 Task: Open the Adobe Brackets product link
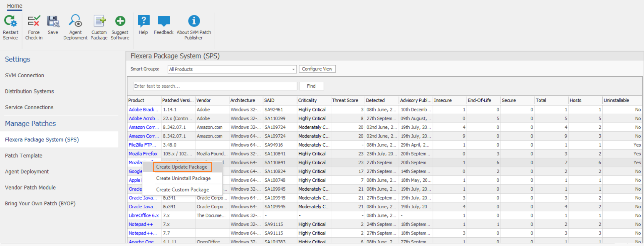pyautogui.click(x=143, y=110)
